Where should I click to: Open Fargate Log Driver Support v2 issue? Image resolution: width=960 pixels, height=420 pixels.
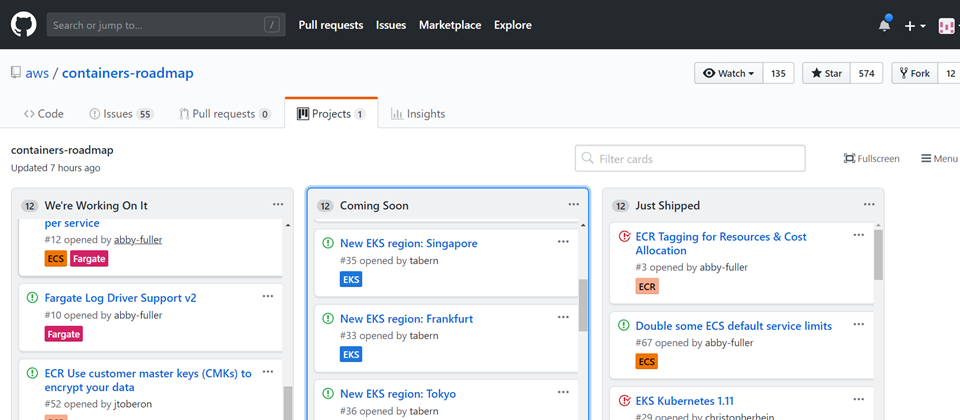pos(121,298)
